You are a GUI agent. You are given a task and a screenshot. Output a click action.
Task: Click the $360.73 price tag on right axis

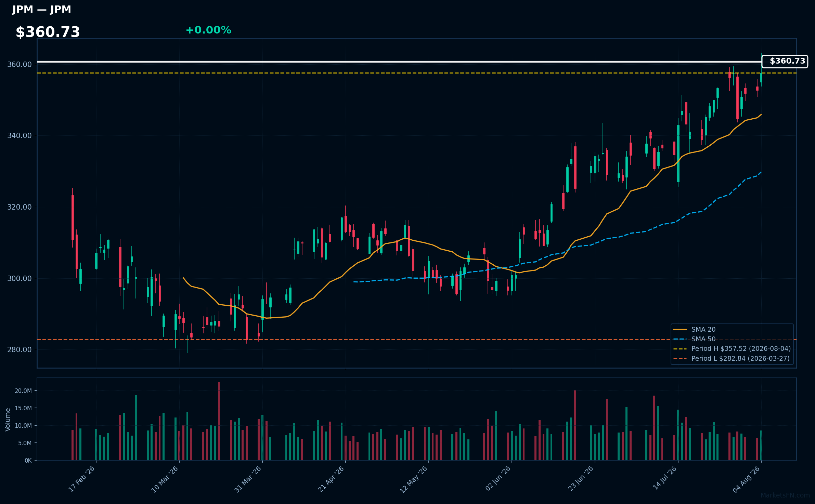[785, 61]
